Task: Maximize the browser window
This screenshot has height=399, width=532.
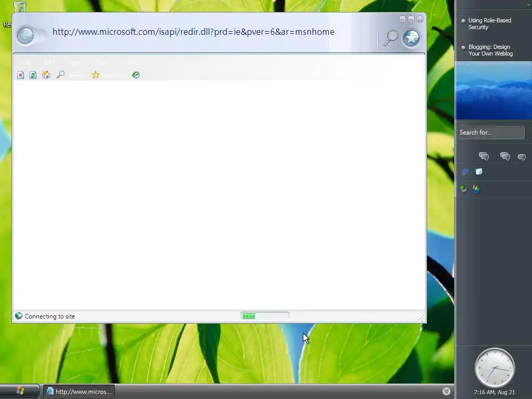Action: coord(411,19)
